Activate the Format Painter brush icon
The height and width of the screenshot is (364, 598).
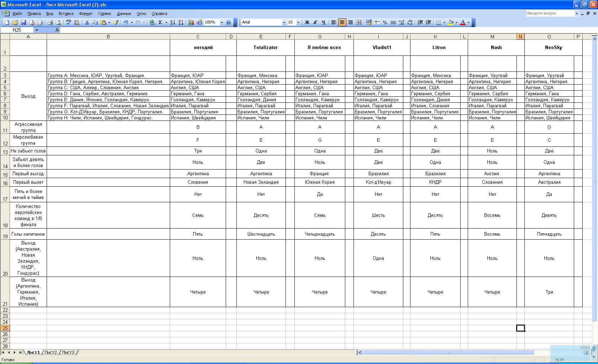[x=116, y=22]
